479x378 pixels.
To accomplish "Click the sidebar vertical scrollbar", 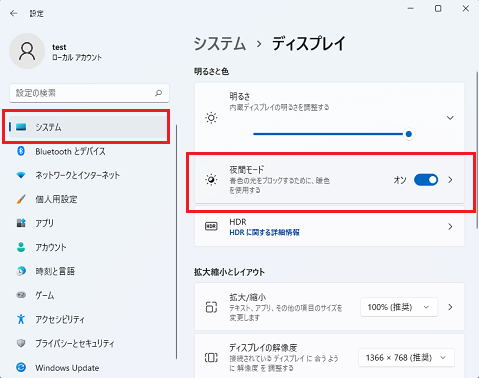I will tap(176, 242).
